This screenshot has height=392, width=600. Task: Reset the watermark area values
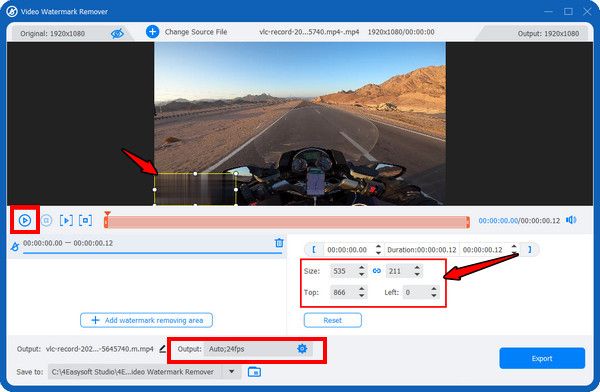pyautogui.click(x=333, y=320)
